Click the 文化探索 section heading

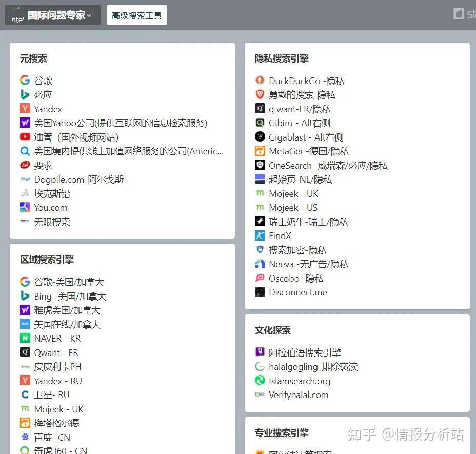272,330
